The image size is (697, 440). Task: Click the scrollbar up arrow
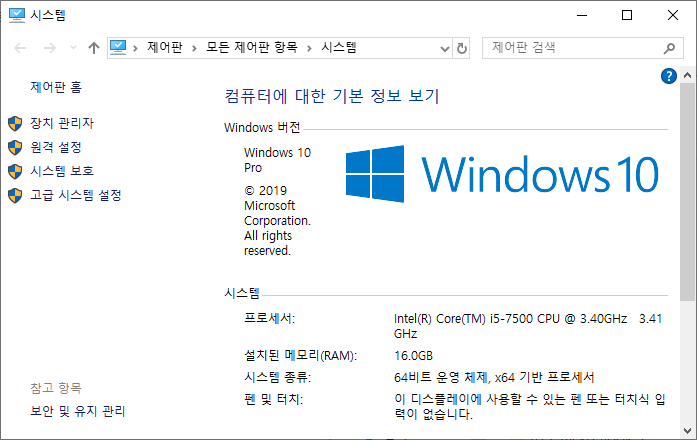pos(687,75)
